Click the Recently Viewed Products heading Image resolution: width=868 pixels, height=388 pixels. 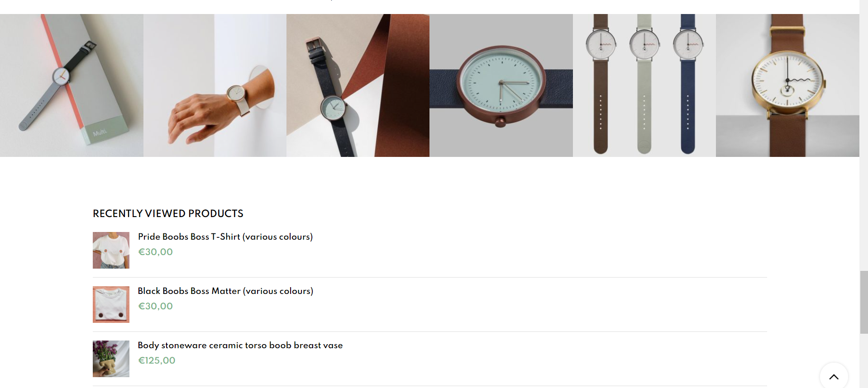168,213
